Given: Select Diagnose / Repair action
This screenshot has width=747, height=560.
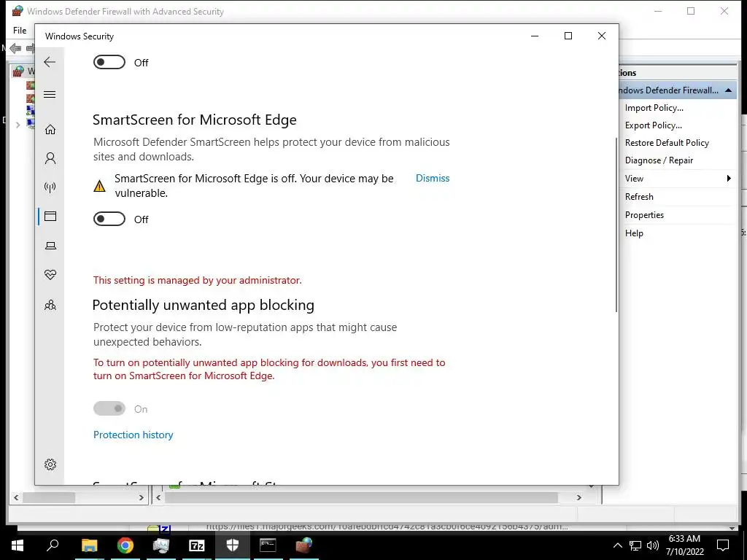Looking at the screenshot, I should pos(659,160).
